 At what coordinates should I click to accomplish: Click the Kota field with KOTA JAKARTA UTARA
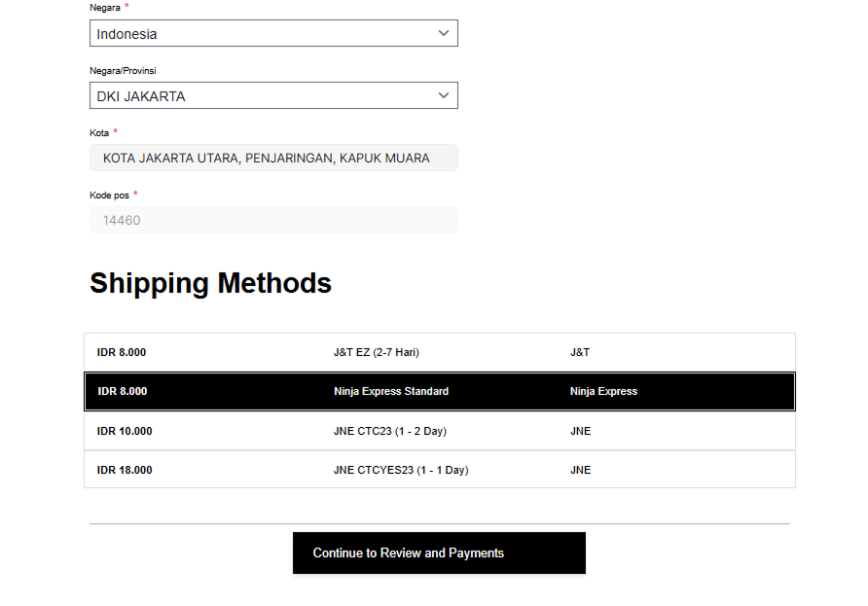[x=273, y=158]
